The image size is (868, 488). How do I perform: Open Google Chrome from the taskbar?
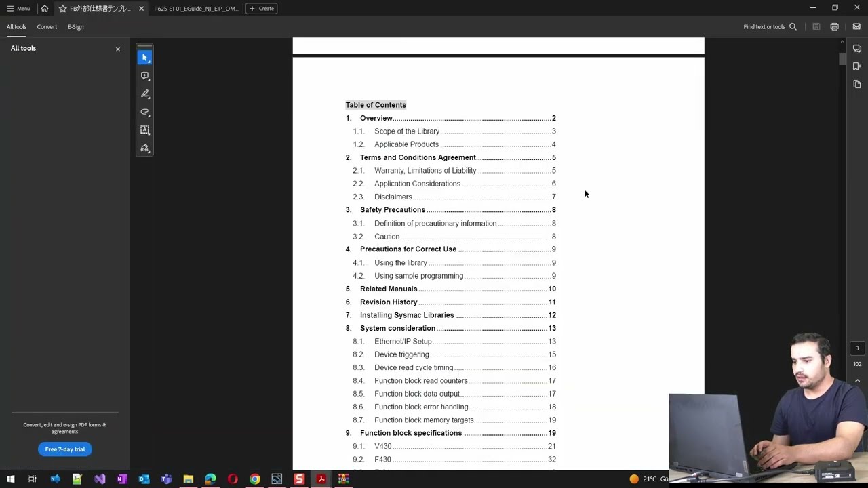coord(255,479)
